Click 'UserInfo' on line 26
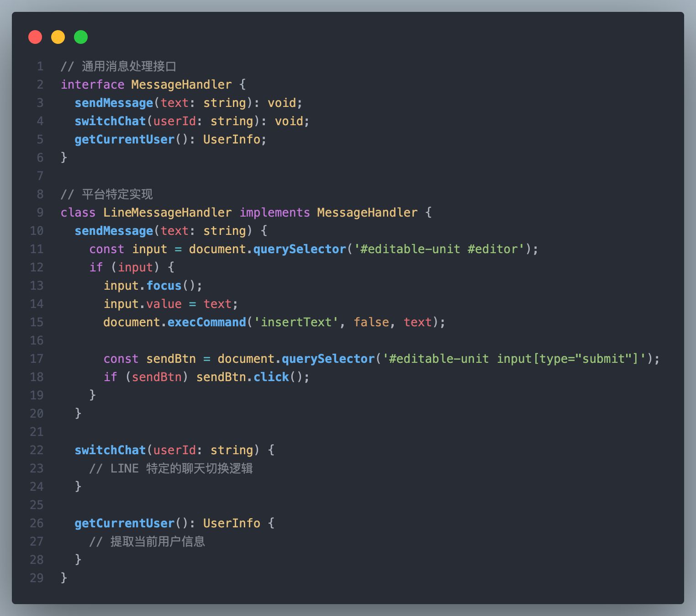 click(232, 523)
